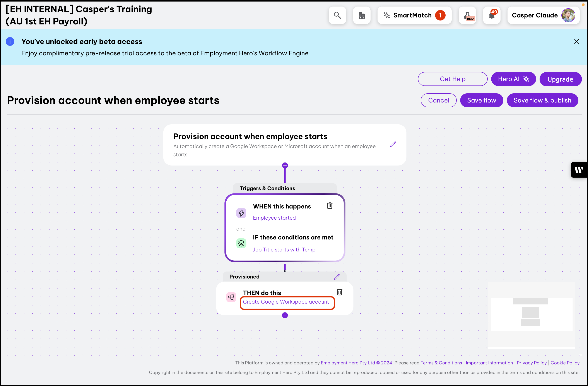The image size is (588, 386).
Task: Open notifications bell with 49 badge
Action: [492, 15]
